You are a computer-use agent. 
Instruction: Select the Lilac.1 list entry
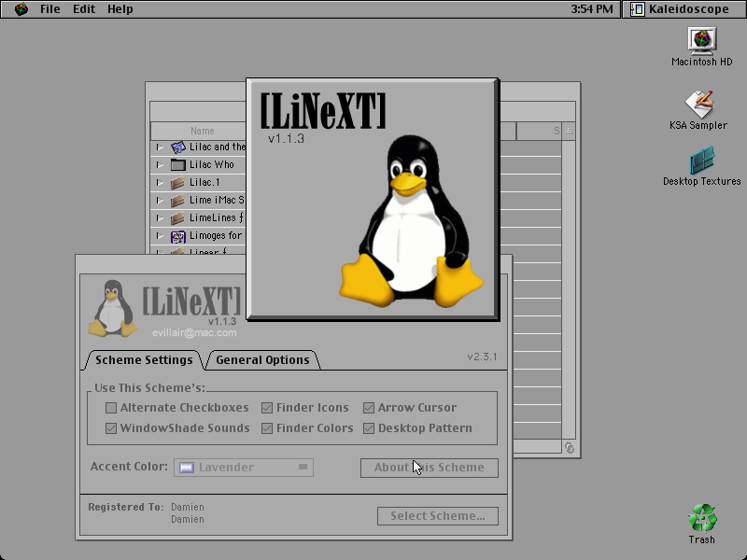click(x=204, y=182)
